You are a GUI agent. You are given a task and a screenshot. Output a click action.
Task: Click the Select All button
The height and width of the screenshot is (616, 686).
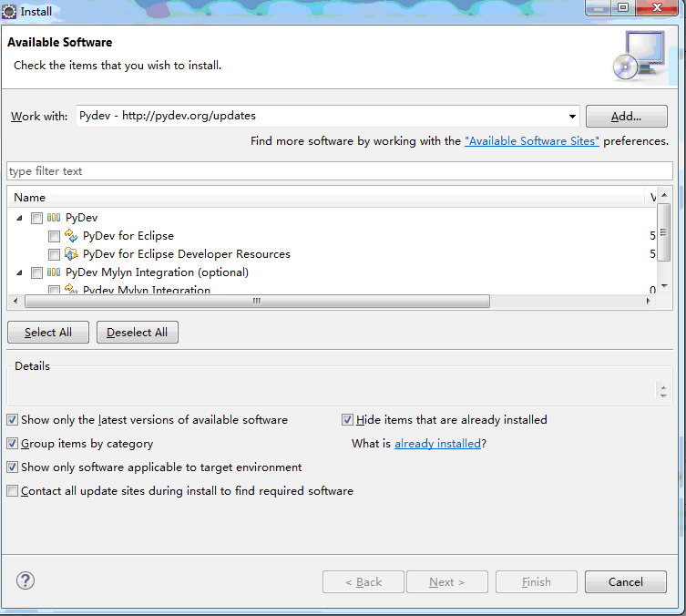48,333
